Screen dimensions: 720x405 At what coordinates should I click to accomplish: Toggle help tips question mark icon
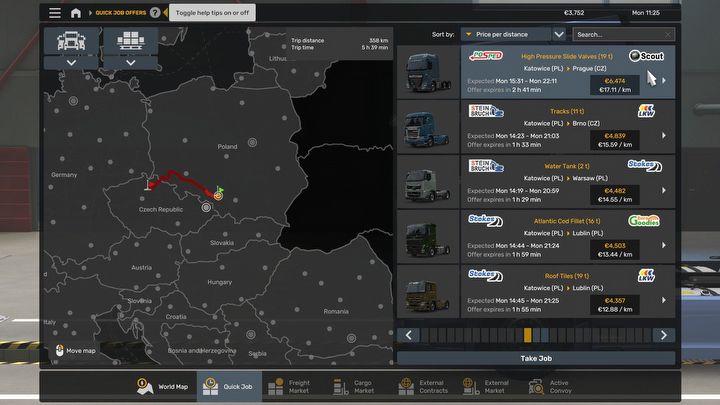pos(155,13)
